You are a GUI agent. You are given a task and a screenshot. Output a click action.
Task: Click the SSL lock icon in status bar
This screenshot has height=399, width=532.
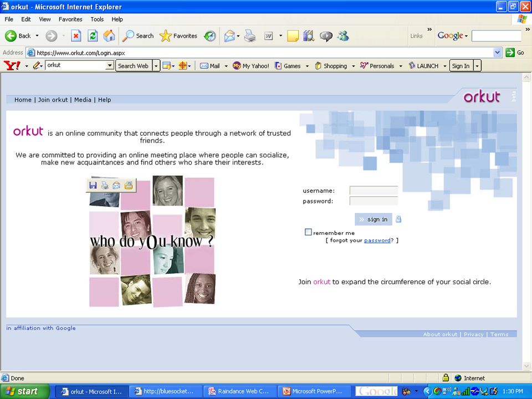tap(446, 377)
